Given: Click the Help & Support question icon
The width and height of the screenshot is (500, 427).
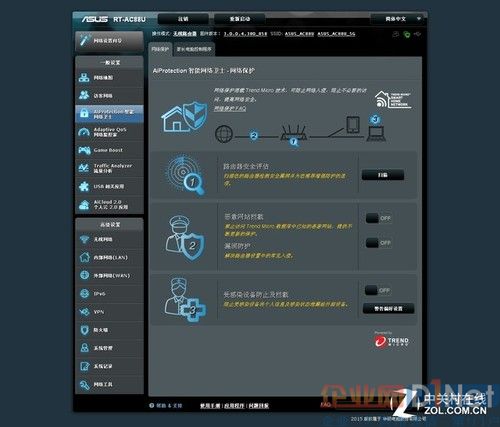Looking at the screenshot, I should [152, 405].
